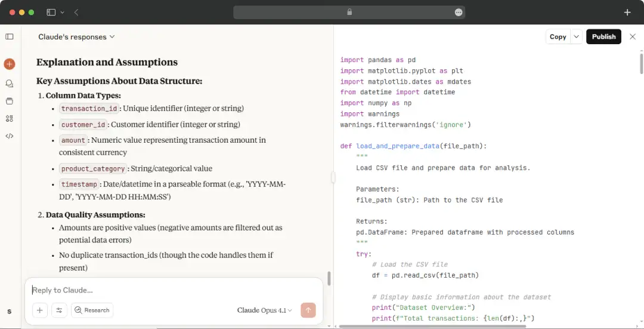Start a new chat with plus icon

(10, 64)
